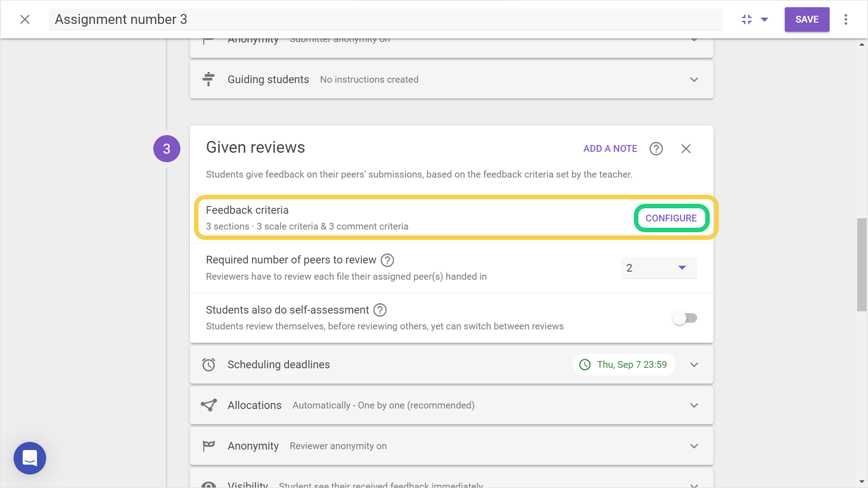Click the Save button
This screenshot has height=488, width=868.
[807, 19]
